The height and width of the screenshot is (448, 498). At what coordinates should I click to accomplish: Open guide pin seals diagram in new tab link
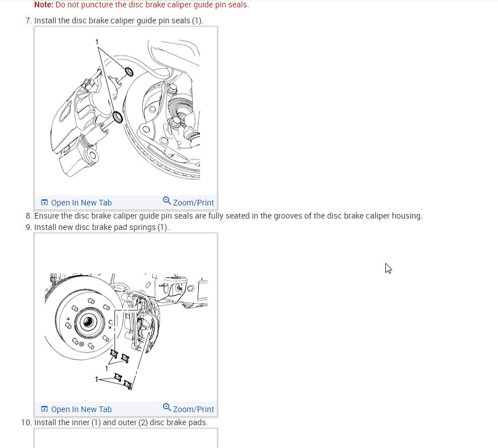pos(81,203)
